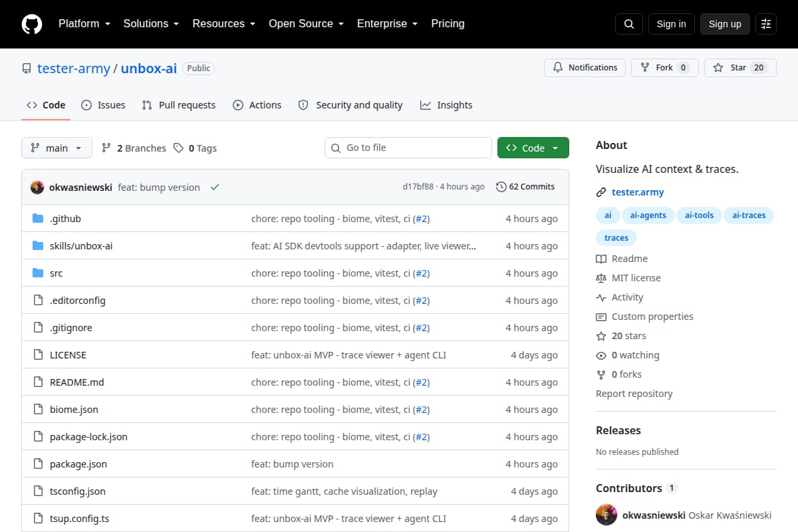Click the Notifications bell button

tap(585, 68)
